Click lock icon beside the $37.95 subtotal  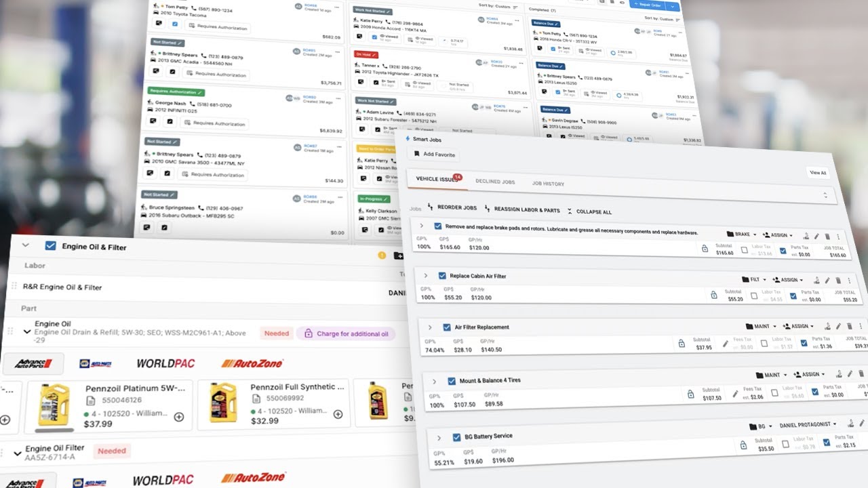[x=682, y=344]
